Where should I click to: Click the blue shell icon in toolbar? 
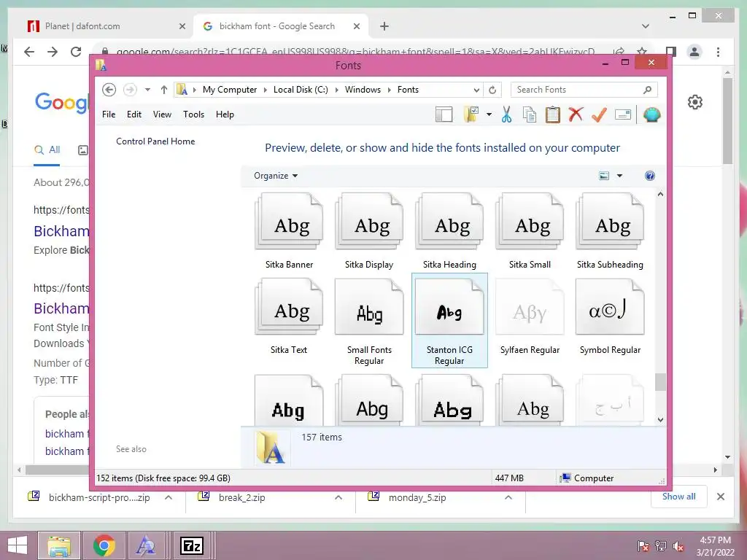click(x=651, y=114)
